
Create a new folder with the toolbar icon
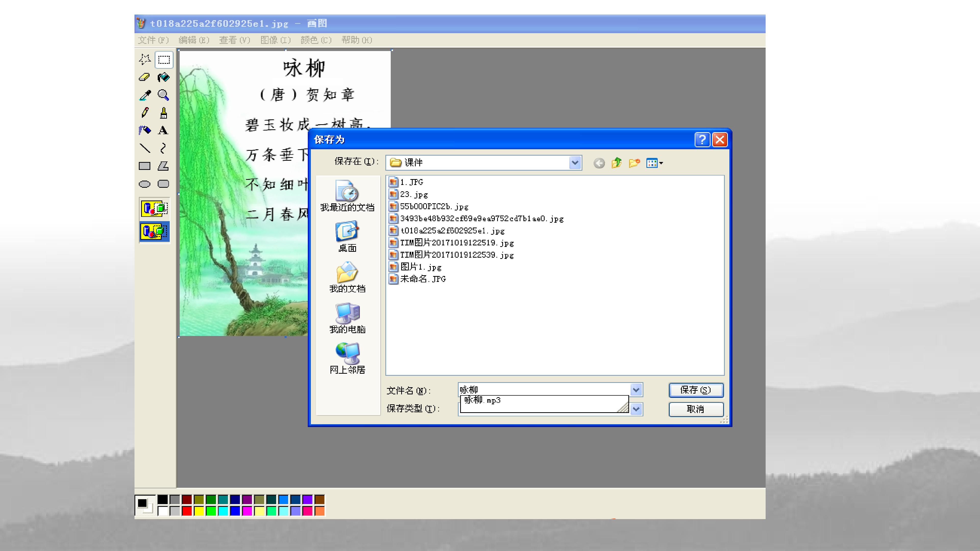click(634, 163)
